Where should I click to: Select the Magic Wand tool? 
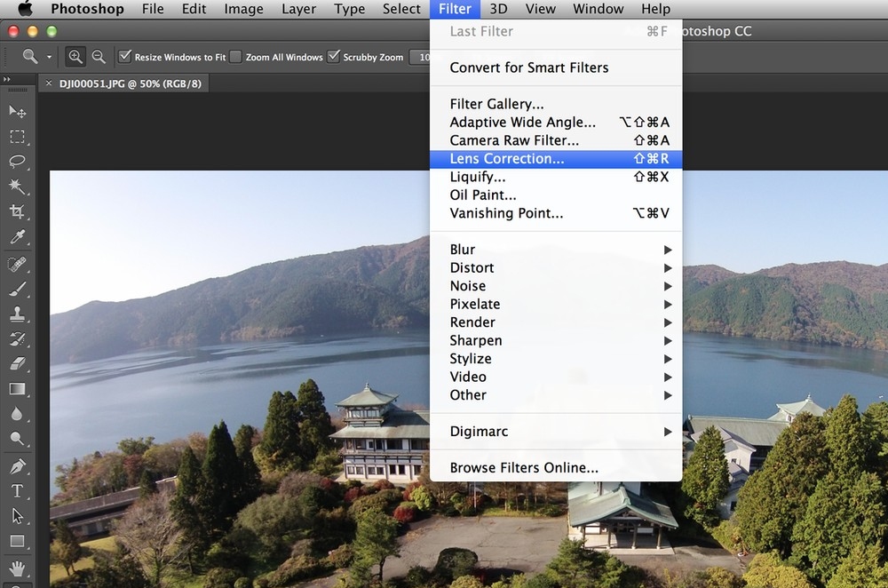click(x=18, y=187)
